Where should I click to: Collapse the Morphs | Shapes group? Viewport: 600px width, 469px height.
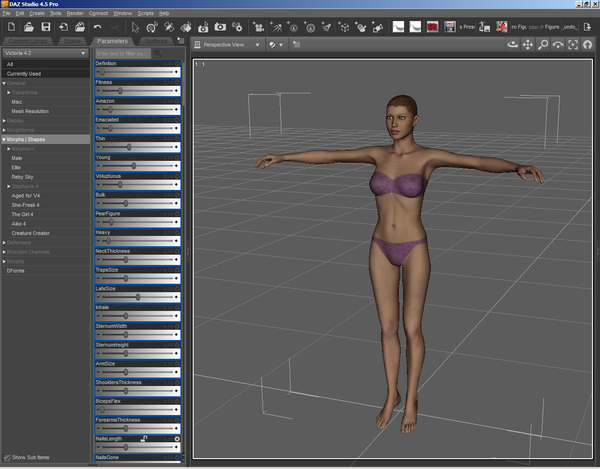click(x=4, y=139)
